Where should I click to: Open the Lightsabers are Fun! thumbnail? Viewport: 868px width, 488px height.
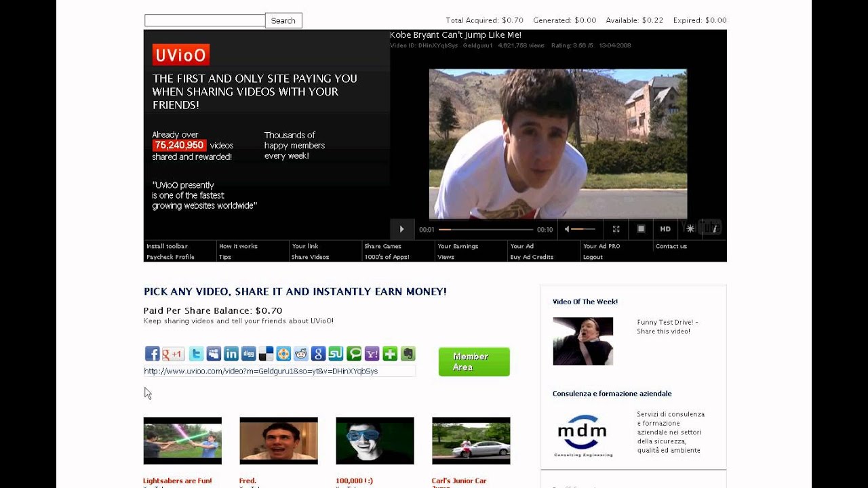coord(182,441)
